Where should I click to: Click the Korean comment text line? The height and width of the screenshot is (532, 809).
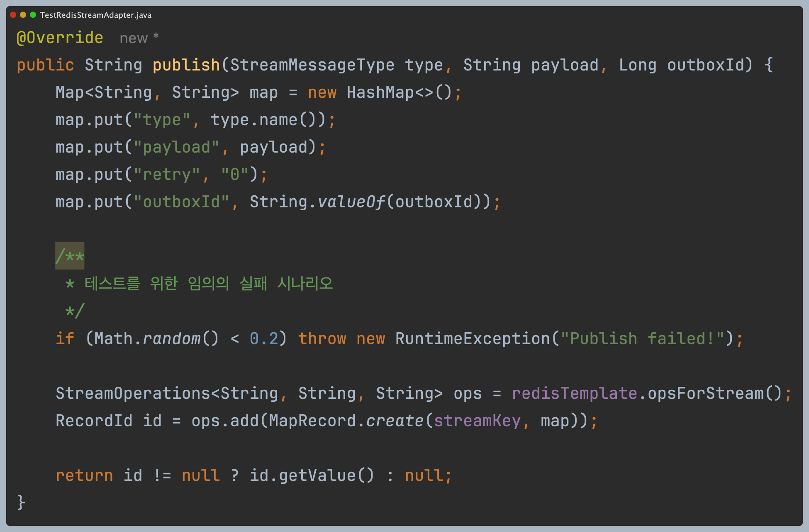pyautogui.click(x=208, y=284)
